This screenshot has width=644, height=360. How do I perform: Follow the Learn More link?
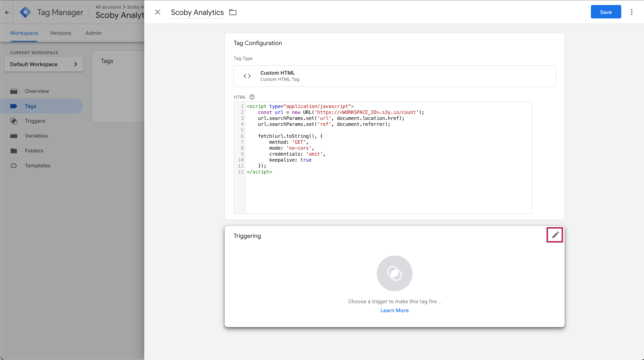click(x=394, y=310)
